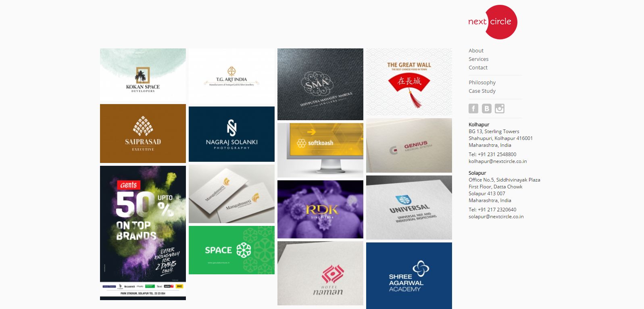Email kolhapur@nextcircle.co.in
This screenshot has width=644, height=309.
(498, 161)
